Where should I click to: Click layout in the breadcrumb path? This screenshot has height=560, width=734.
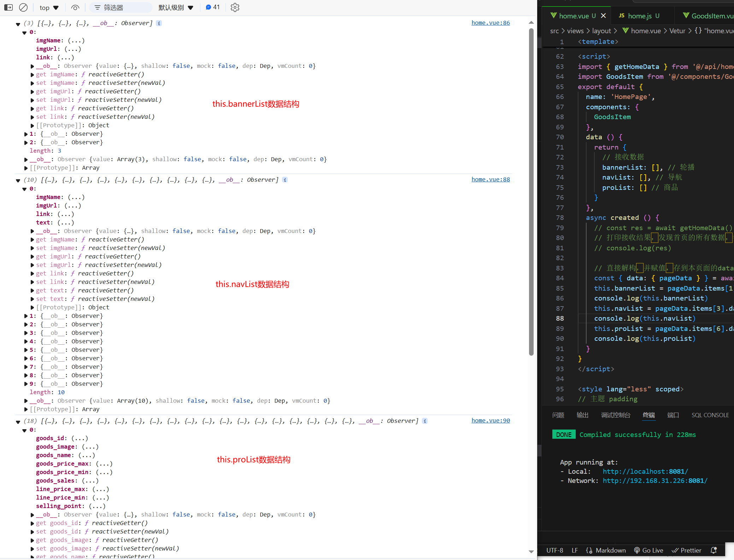pos(601,31)
